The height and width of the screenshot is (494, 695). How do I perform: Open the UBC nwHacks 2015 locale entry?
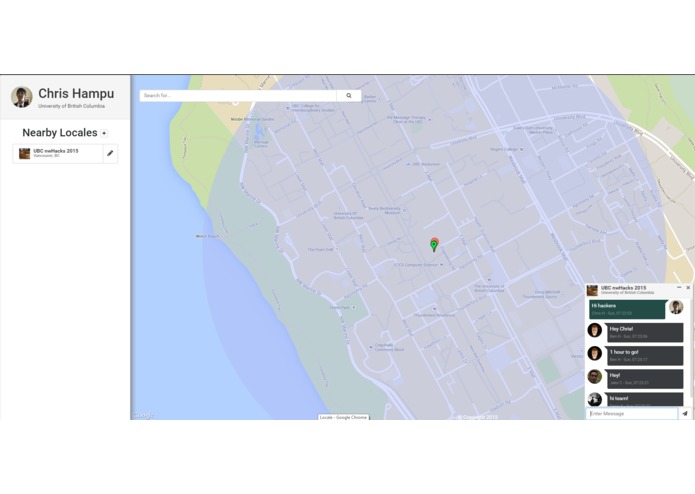tap(58, 153)
